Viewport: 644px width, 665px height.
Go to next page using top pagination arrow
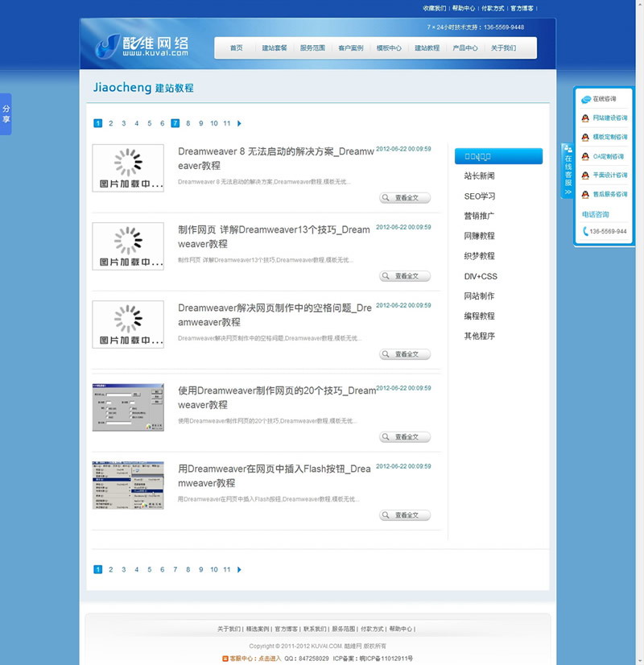click(x=240, y=123)
